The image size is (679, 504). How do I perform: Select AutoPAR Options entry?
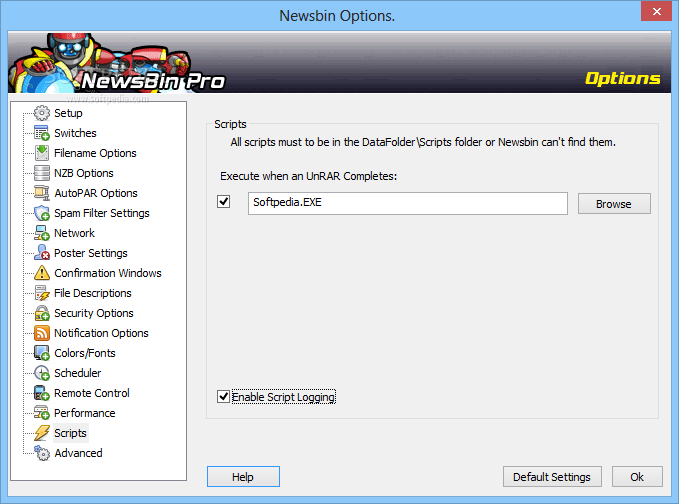click(96, 193)
